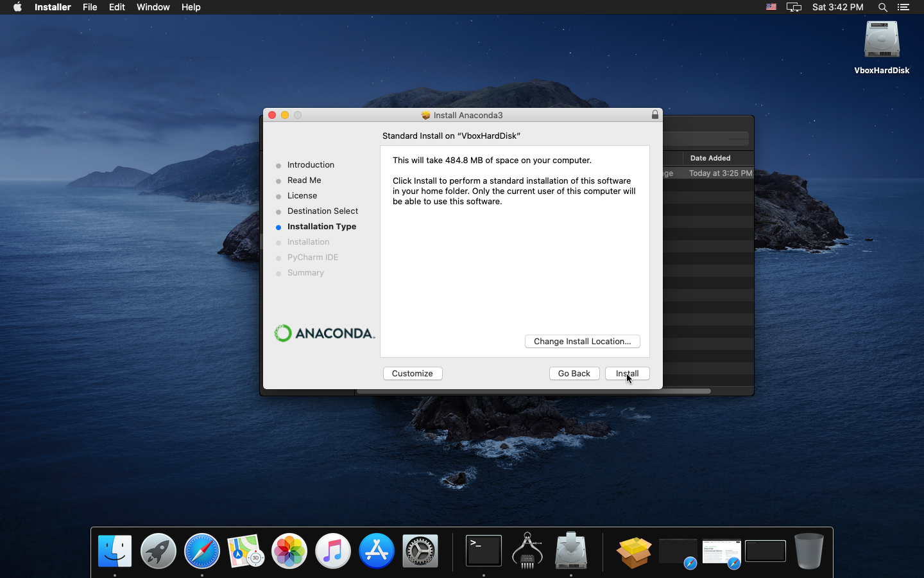Open the minimized white webpage window in dock
The image size is (924, 578).
coord(722,552)
